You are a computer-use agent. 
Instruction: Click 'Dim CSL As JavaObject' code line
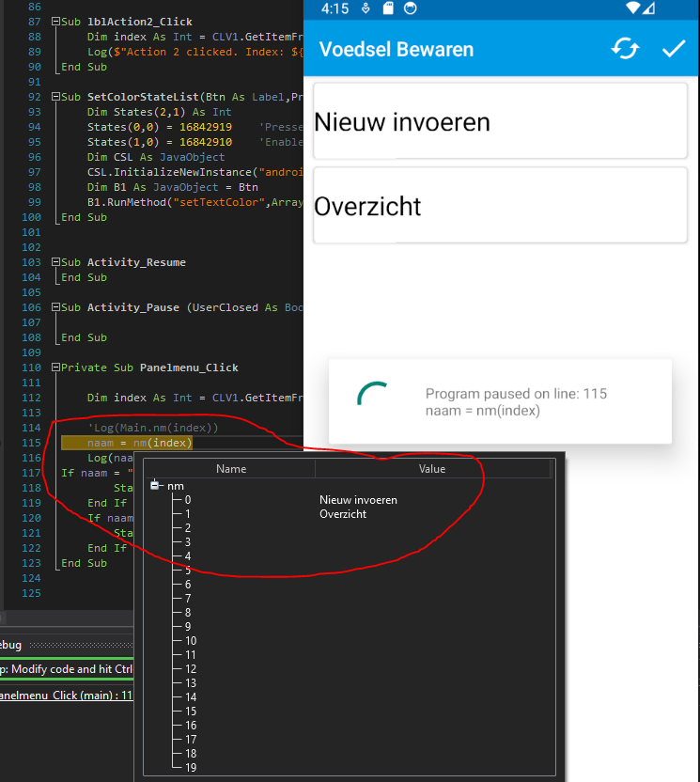point(156,157)
